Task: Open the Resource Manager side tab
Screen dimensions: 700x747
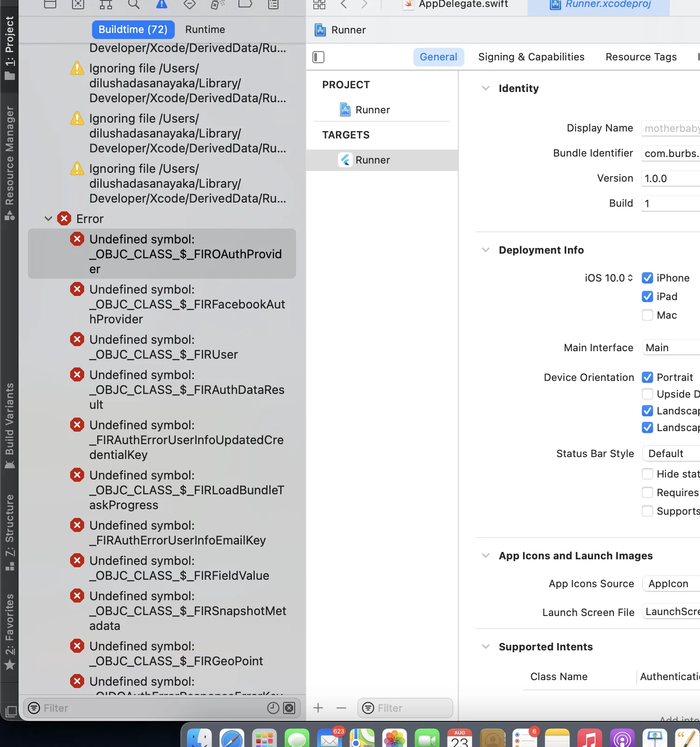Action: point(9,163)
